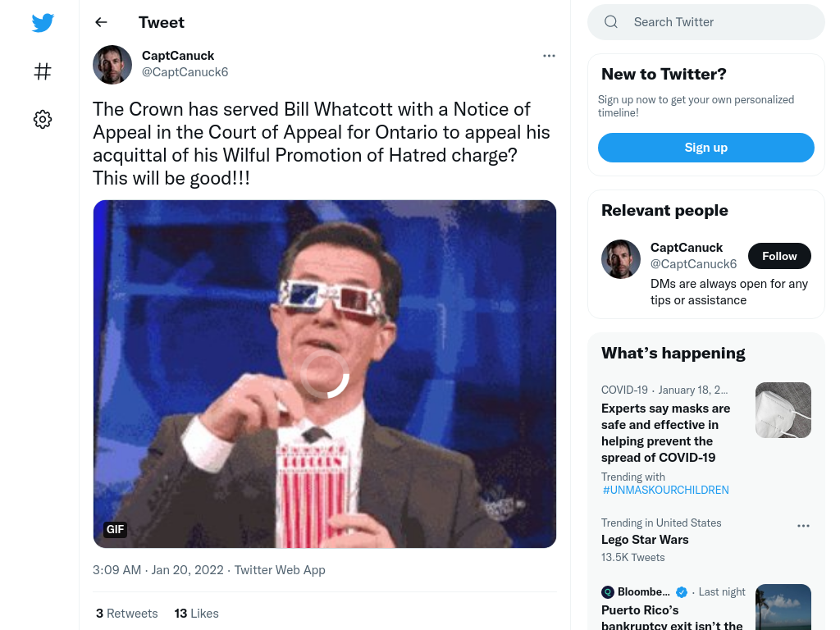The width and height of the screenshot is (840, 630).
Task: Open the Twitter Web App source link
Action: point(280,570)
